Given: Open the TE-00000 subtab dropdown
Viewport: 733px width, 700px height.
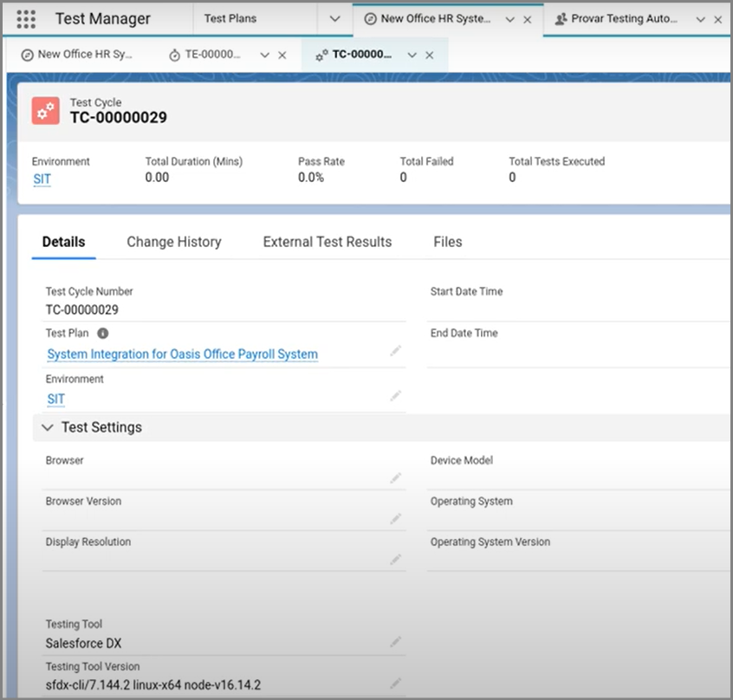Looking at the screenshot, I should [x=264, y=55].
